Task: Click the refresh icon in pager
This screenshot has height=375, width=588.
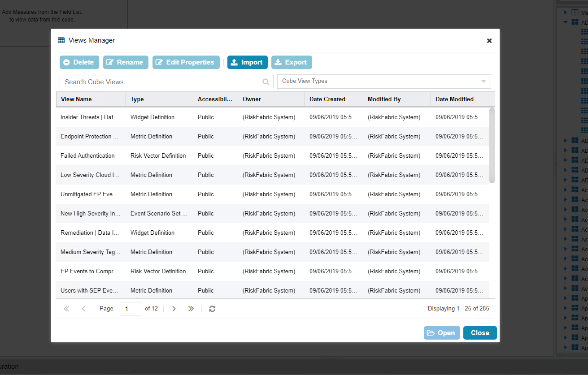Action: click(212, 309)
